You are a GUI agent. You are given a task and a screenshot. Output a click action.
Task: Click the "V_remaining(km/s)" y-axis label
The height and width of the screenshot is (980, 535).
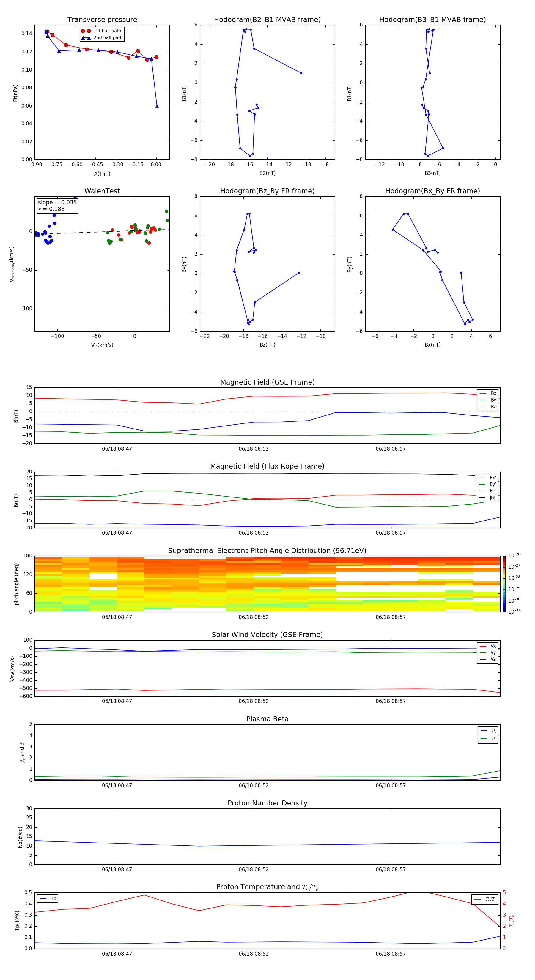pos(12,264)
